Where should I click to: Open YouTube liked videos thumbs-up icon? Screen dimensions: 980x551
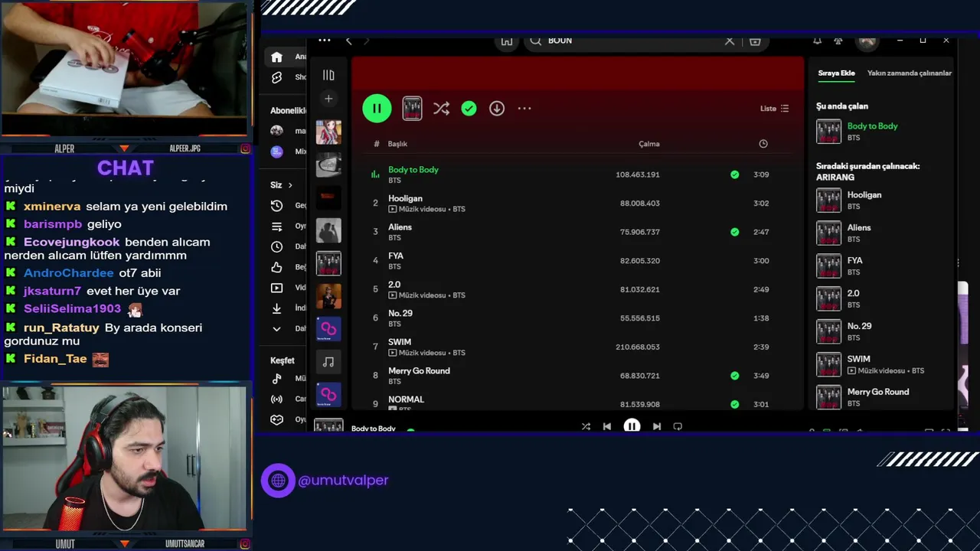[x=277, y=267]
